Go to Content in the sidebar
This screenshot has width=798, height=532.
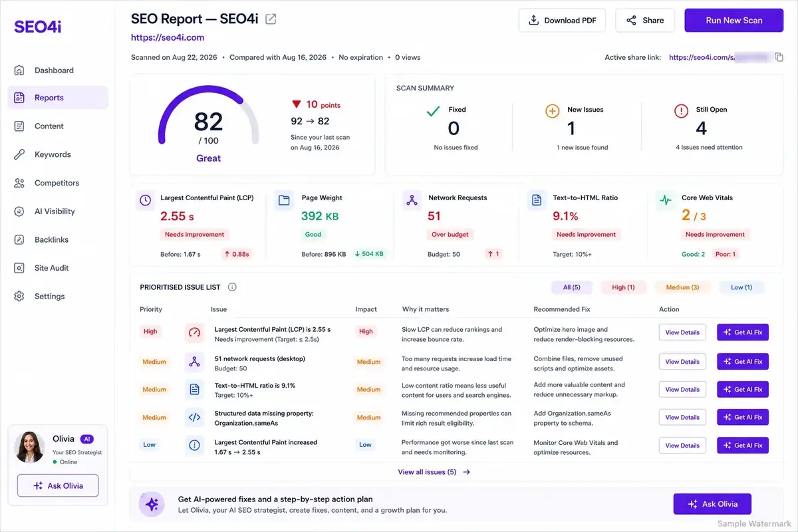click(58, 126)
